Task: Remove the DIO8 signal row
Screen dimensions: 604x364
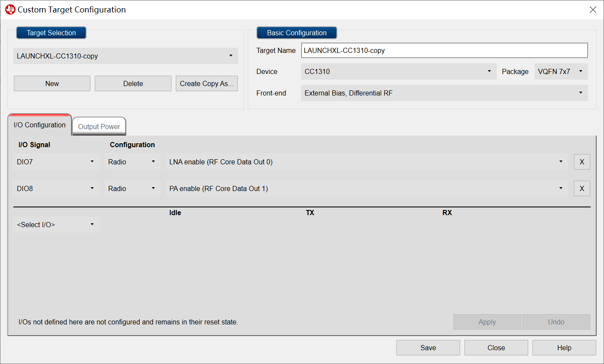Action: point(582,188)
